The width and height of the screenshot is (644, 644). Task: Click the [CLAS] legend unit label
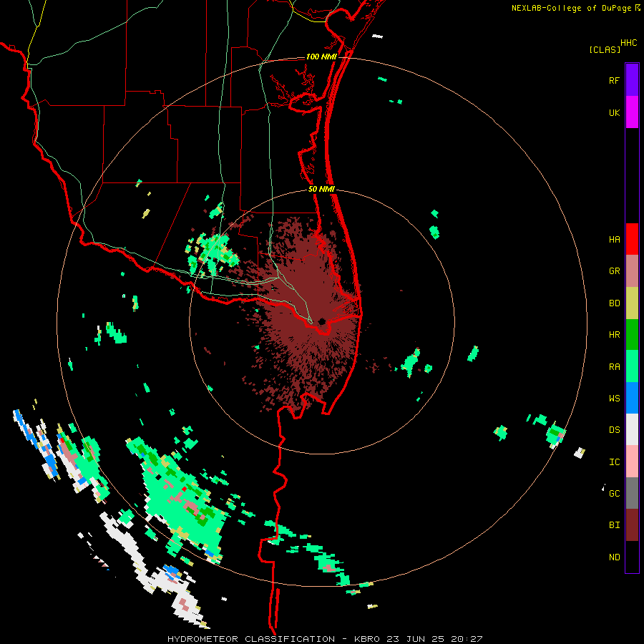click(x=605, y=49)
